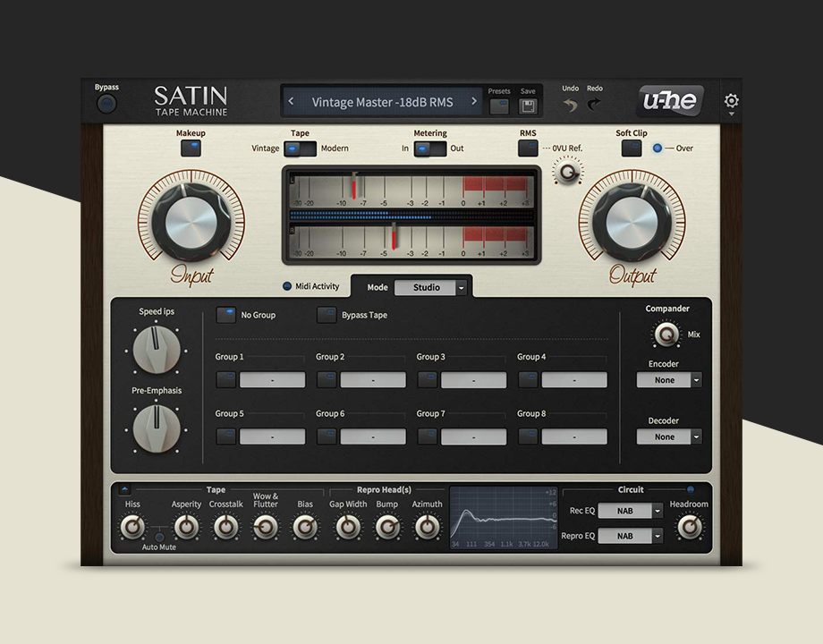Toggle the Group 2 enable button
Screen dimensions: 823x644
(x=327, y=379)
